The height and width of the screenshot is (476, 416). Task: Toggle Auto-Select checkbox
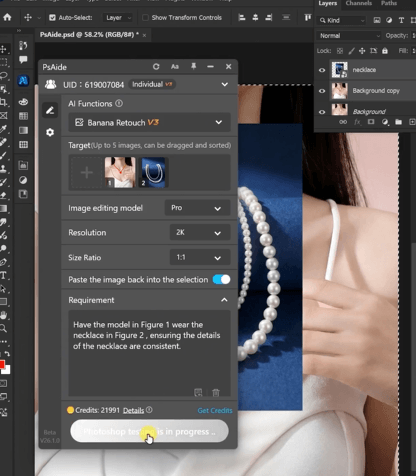[x=52, y=18]
